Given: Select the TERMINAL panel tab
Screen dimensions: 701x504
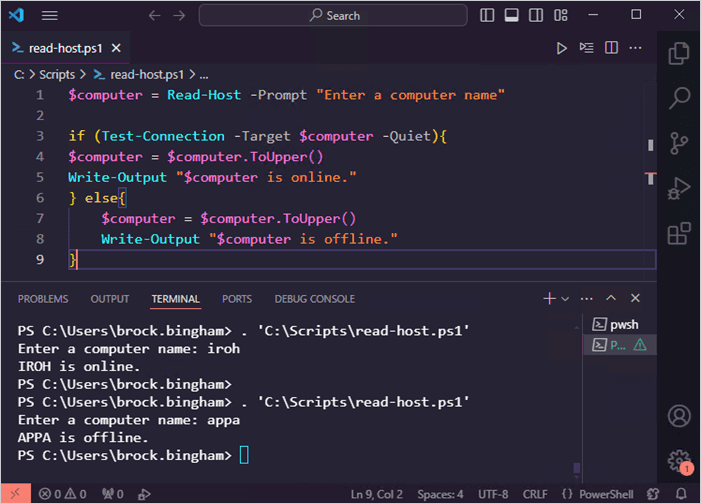Looking at the screenshot, I should pyautogui.click(x=175, y=299).
